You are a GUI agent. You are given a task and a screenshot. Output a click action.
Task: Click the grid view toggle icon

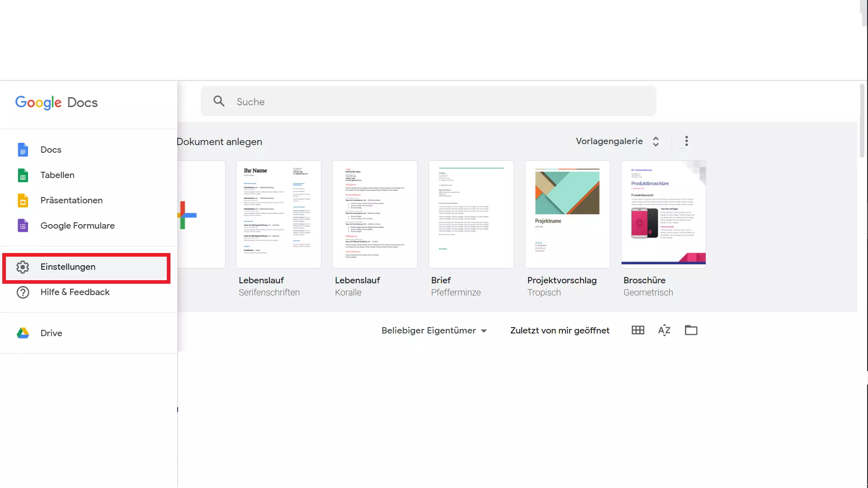(637, 330)
